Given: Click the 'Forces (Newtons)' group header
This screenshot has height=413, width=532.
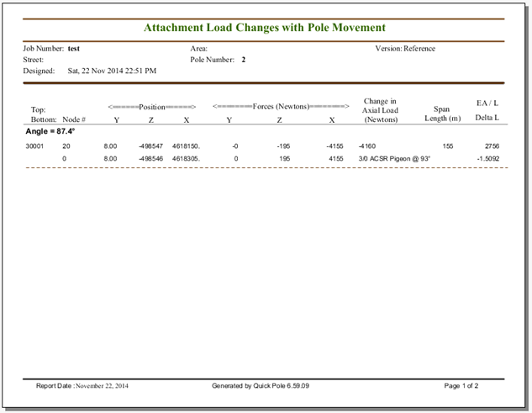Looking at the screenshot, I should [x=281, y=106].
